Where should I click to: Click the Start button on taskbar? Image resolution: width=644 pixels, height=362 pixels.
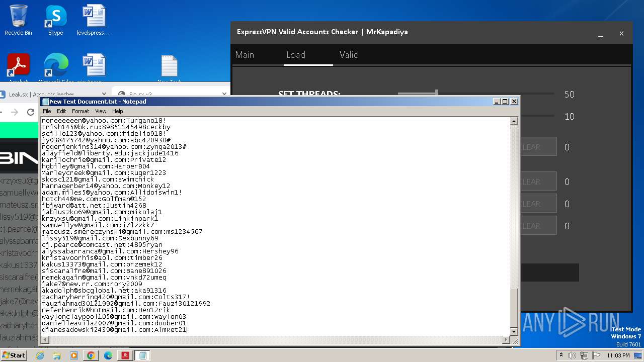[14, 355]
